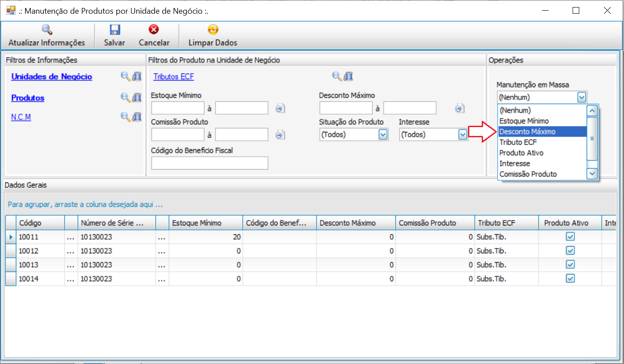
Task: Focus the Estoque Mínimo ending value field
Action: point(242,108)
